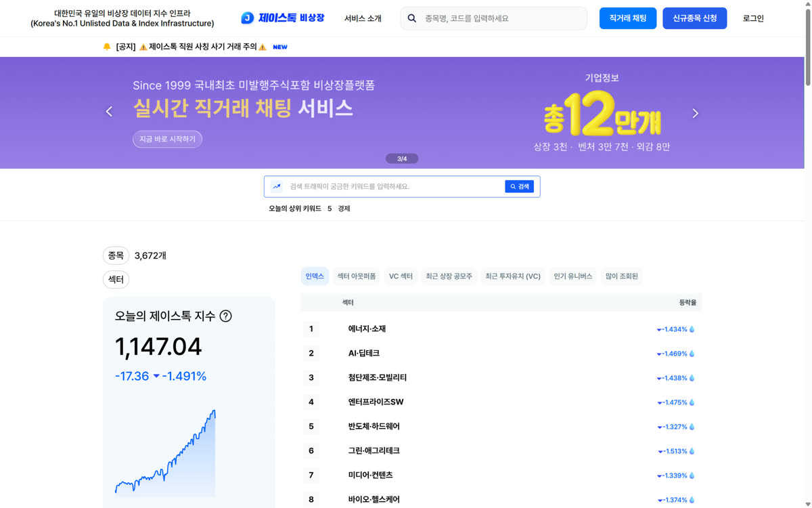Click water drop icon in 엔터프라이즈SW row

(x=692, y=402)
